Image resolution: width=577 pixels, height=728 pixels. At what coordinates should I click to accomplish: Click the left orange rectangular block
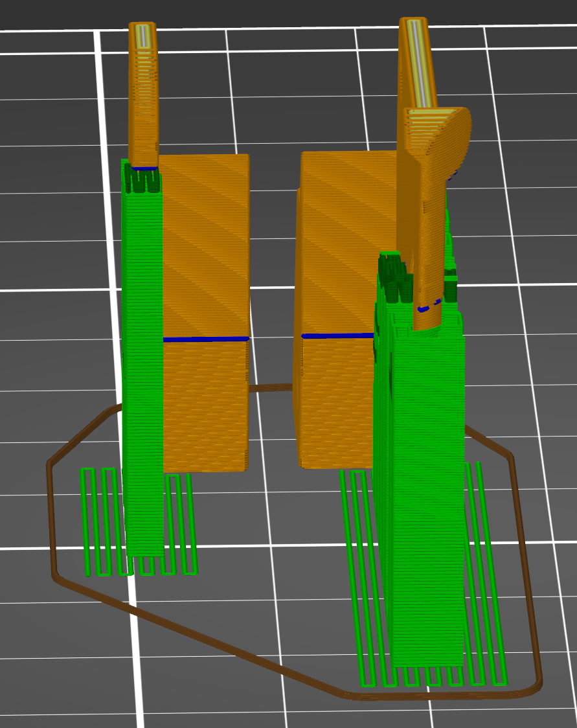(x=206, y=312)
